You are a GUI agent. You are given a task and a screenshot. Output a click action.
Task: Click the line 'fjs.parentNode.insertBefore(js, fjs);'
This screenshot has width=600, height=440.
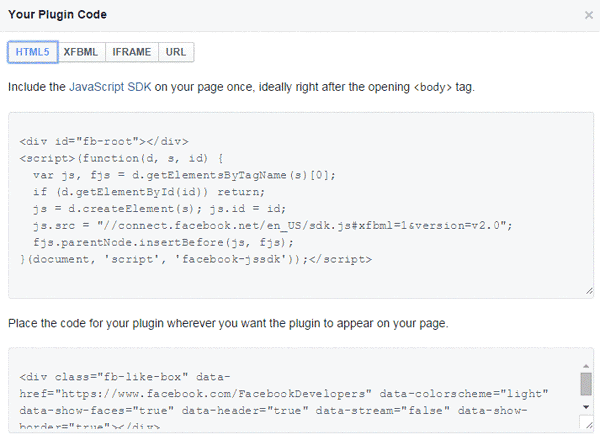click(x=163, y=243)
